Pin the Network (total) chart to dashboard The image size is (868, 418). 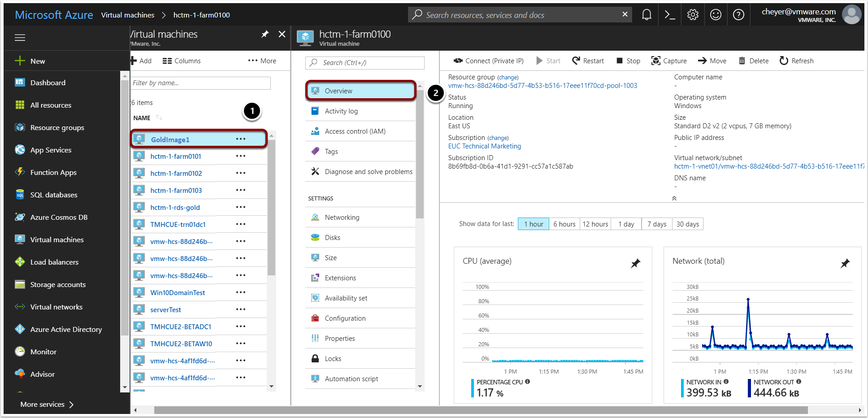point(845,263)
